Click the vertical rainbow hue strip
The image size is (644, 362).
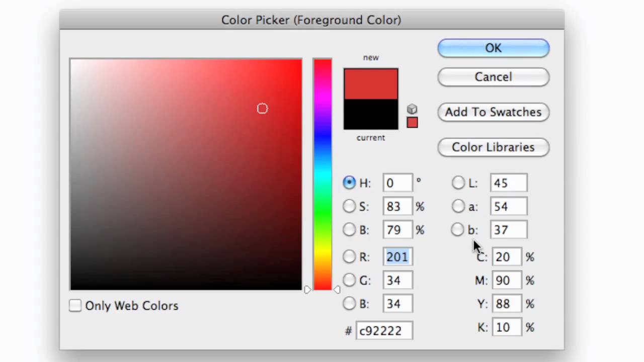coord(323,174)
